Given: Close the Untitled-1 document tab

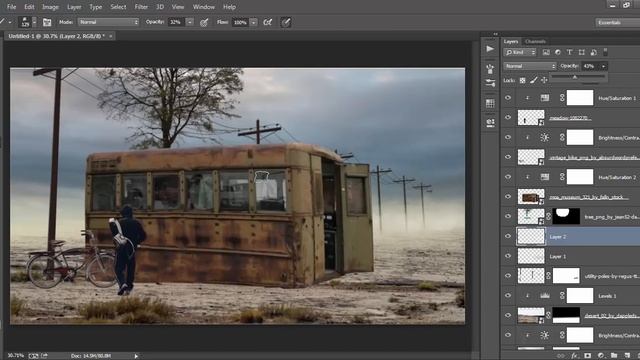Looking at the screenshot, I should click(111, 36).
